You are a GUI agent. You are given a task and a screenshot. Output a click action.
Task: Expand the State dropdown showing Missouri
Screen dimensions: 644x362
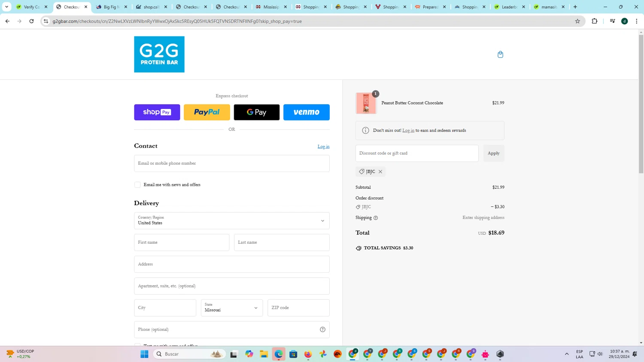point(232,308)
